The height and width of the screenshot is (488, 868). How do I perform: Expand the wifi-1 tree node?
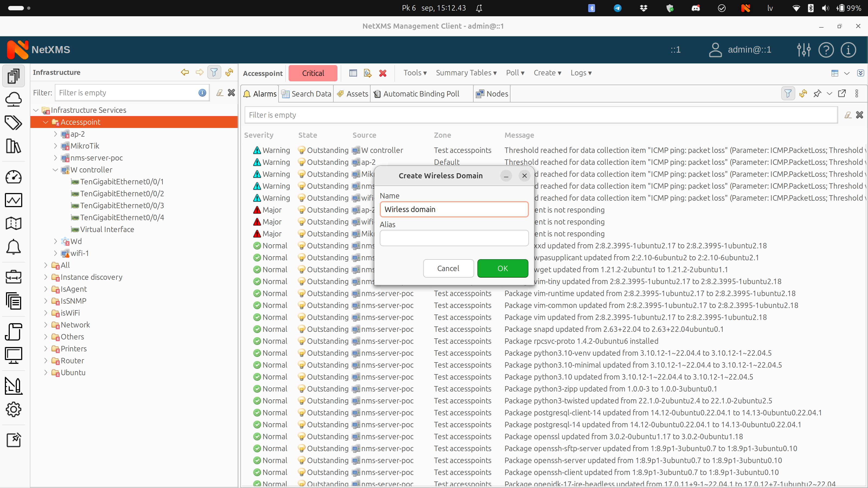click(56, 253)
